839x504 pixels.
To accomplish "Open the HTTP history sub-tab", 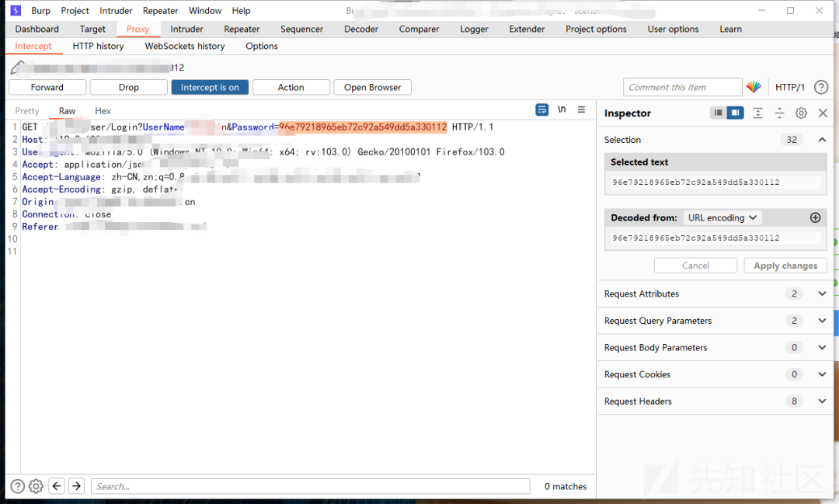I will 98,46.
